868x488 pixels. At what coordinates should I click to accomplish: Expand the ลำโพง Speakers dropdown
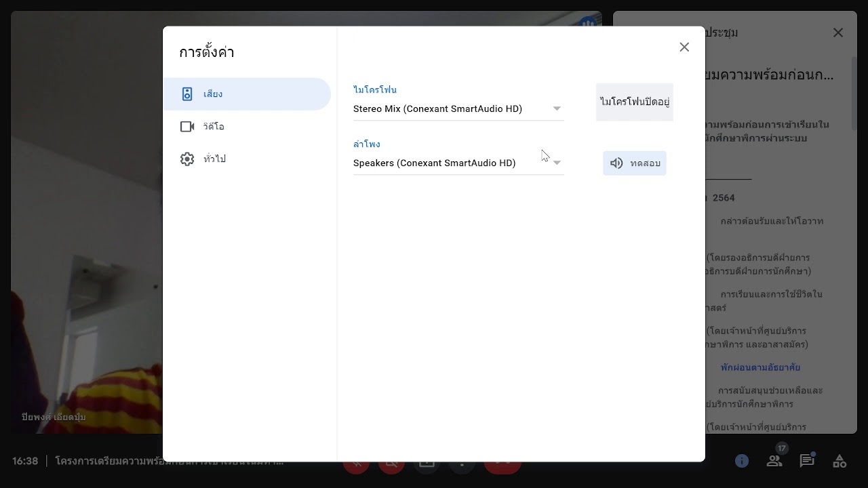pyautogui.click(x=458, y=163)
